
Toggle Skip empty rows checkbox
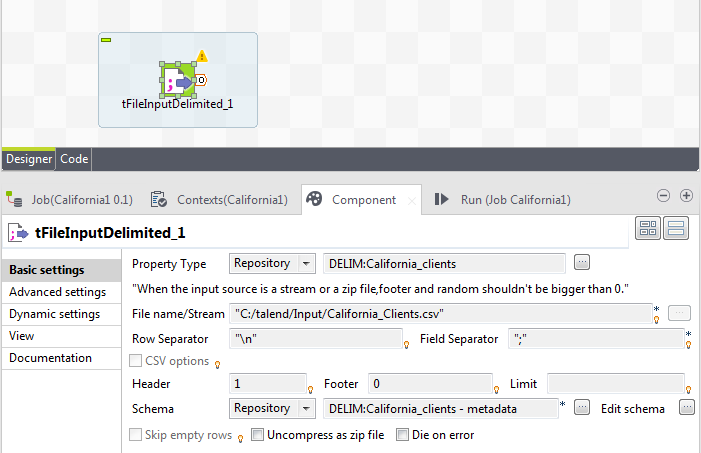(135, 435)
